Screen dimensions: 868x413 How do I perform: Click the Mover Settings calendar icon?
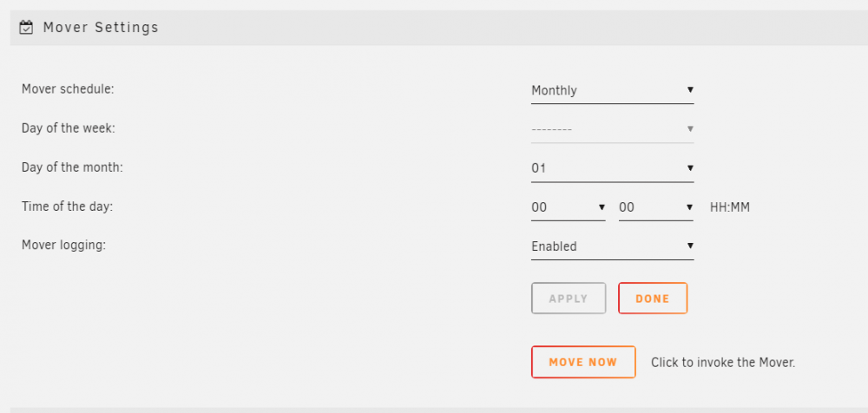[26, 27]
